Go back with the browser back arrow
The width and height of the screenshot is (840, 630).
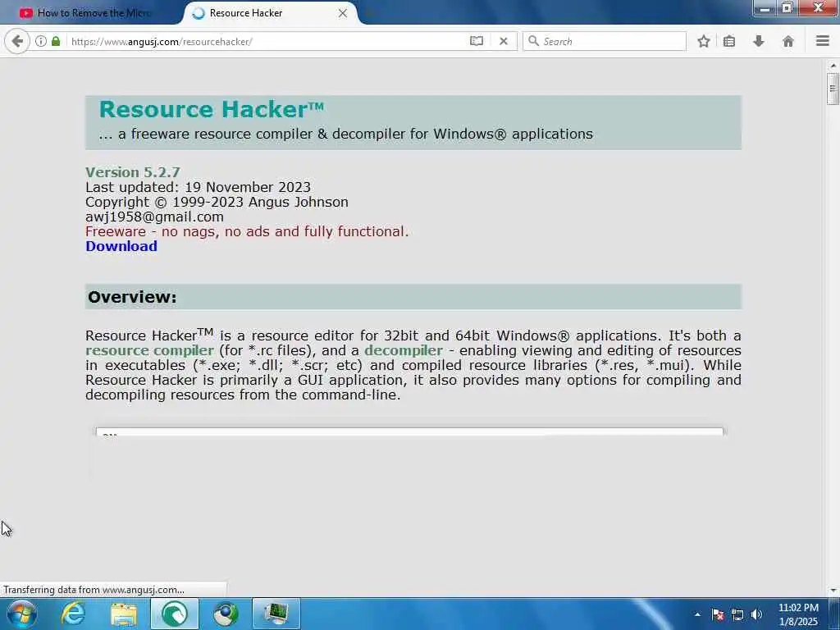17,41
